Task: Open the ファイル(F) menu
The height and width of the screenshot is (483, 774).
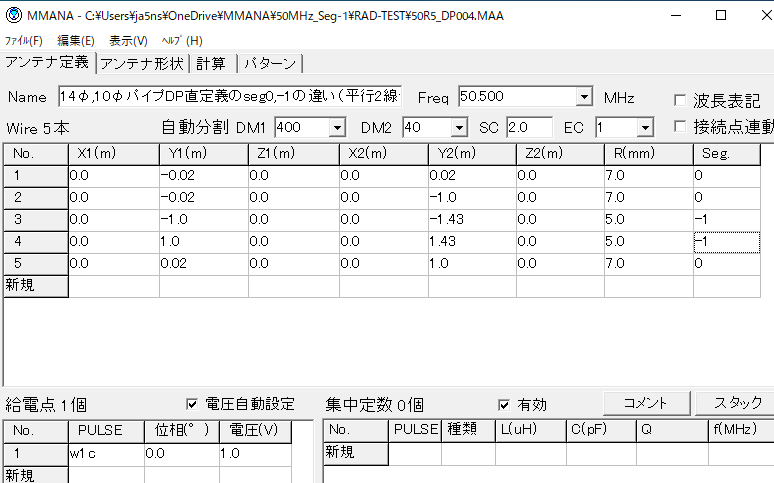Action: pyautogui.click(x=24, y=41)
